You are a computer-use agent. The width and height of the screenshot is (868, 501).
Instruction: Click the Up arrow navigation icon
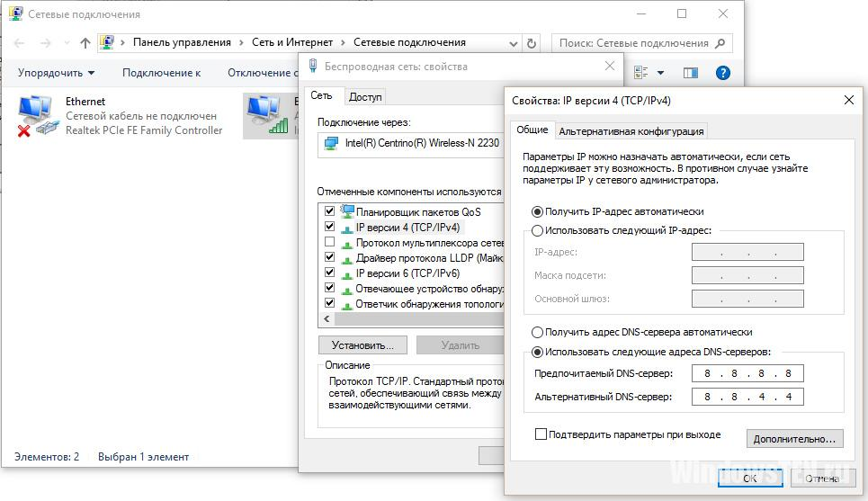(x=85, y=42)
